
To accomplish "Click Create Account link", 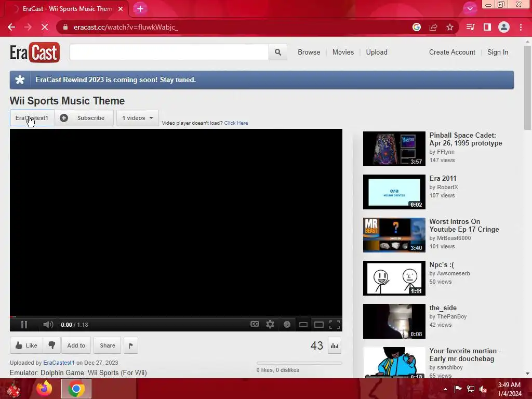I will pyautogui.click(x=452, y=52).
